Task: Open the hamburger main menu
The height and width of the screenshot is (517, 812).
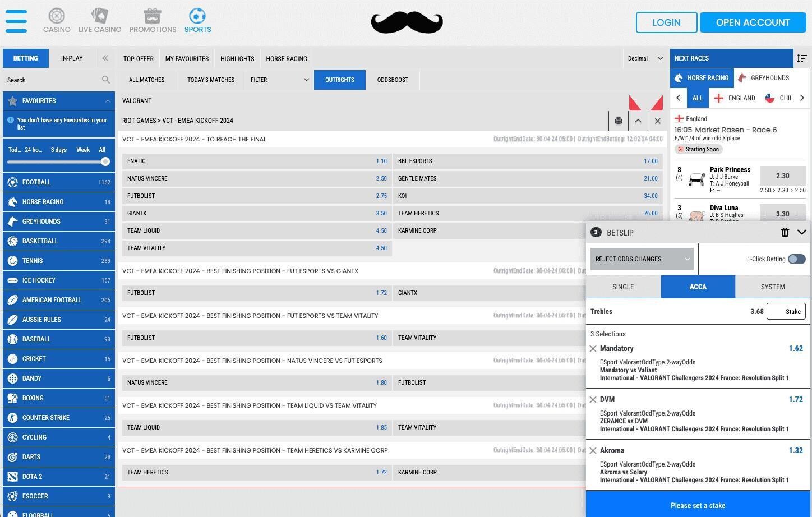Action: (x=16, y=21)
